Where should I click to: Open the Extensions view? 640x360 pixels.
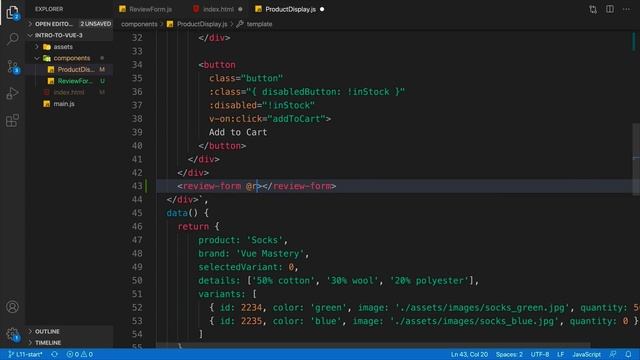(12, 120)
